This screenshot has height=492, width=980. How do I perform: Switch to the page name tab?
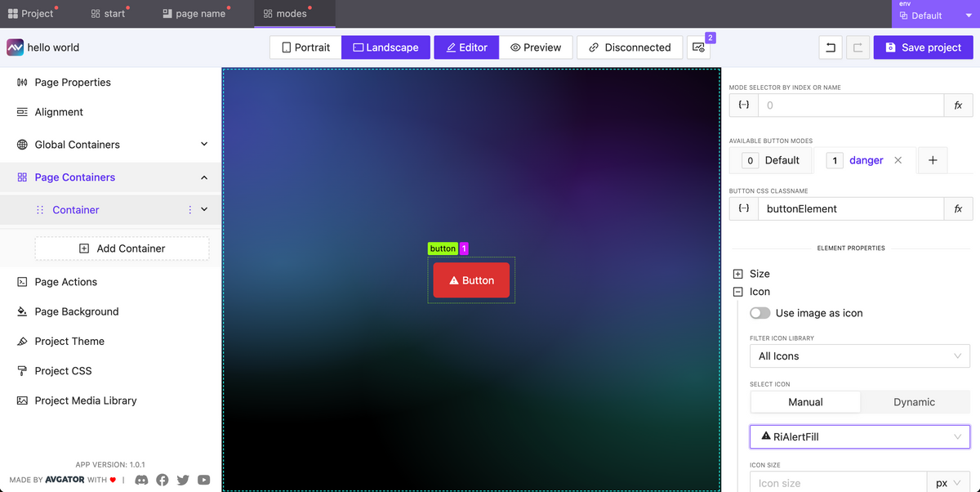point(194,14)
